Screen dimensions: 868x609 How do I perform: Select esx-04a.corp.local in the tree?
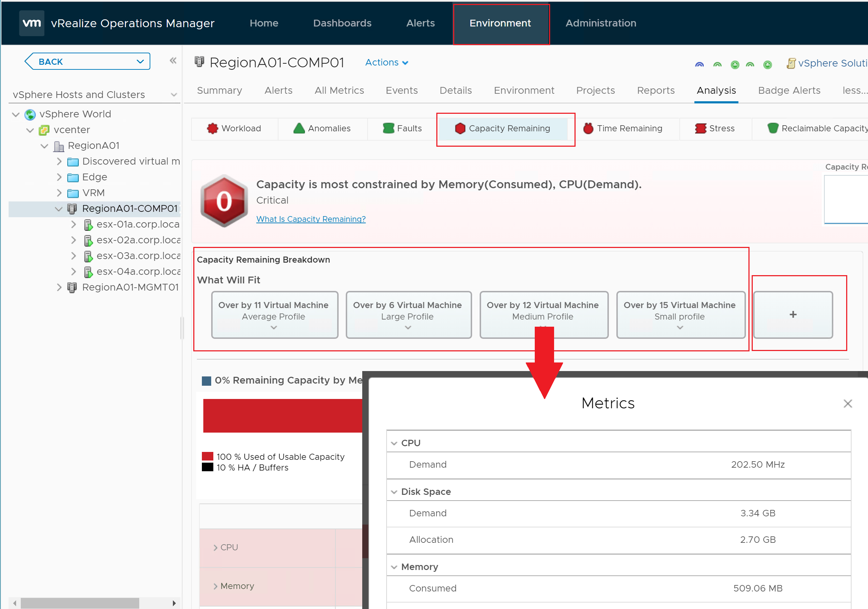click(x=139, y=272)
